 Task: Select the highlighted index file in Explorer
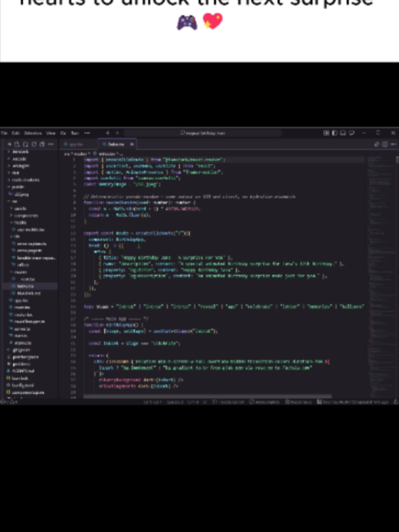[x=29, y=286]
